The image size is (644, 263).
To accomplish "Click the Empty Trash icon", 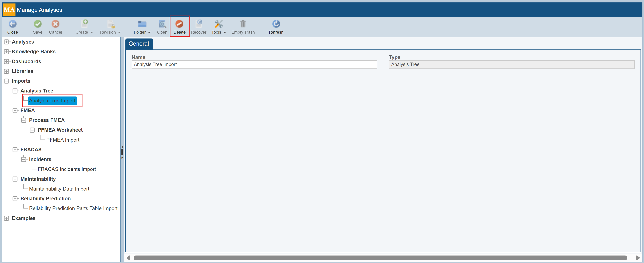I will 243,24.
